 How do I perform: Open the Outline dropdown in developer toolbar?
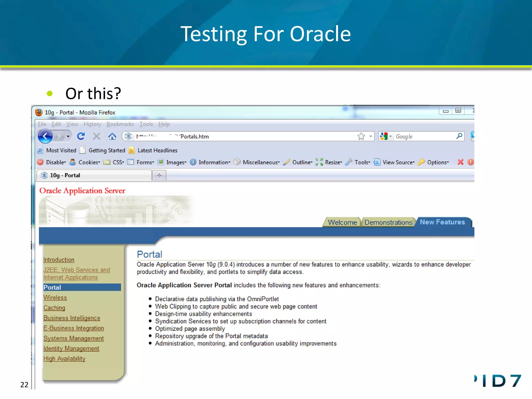298,162
